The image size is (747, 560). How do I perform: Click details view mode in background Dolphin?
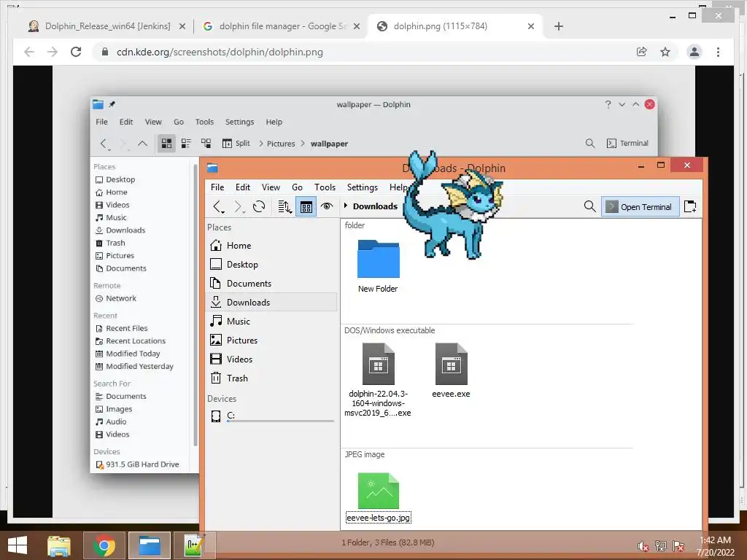click(206, 144)
